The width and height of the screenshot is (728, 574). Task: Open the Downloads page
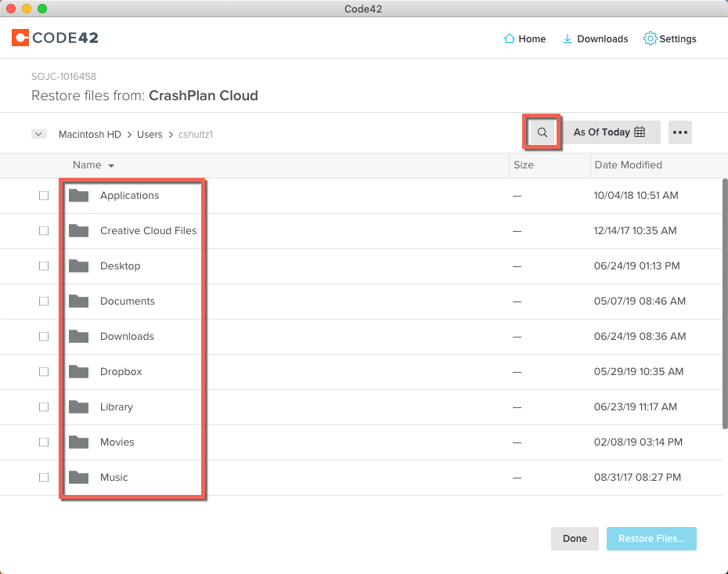click(595, 39)
